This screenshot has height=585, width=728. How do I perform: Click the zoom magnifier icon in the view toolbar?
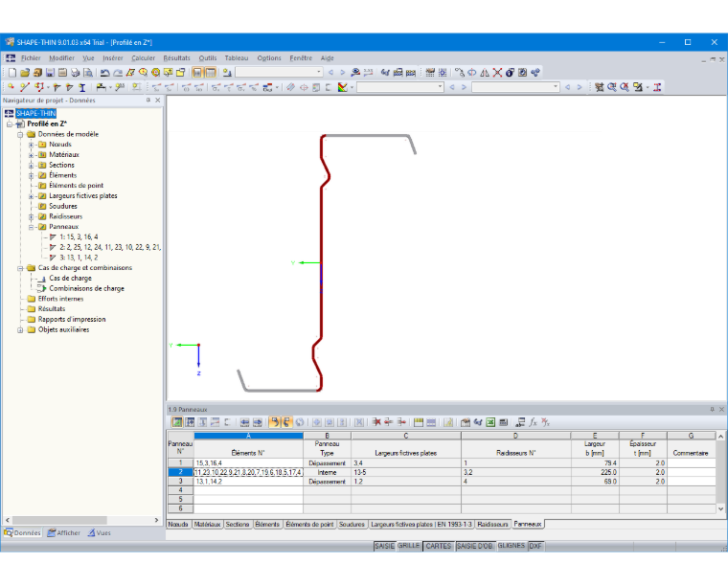click(612, 87)
